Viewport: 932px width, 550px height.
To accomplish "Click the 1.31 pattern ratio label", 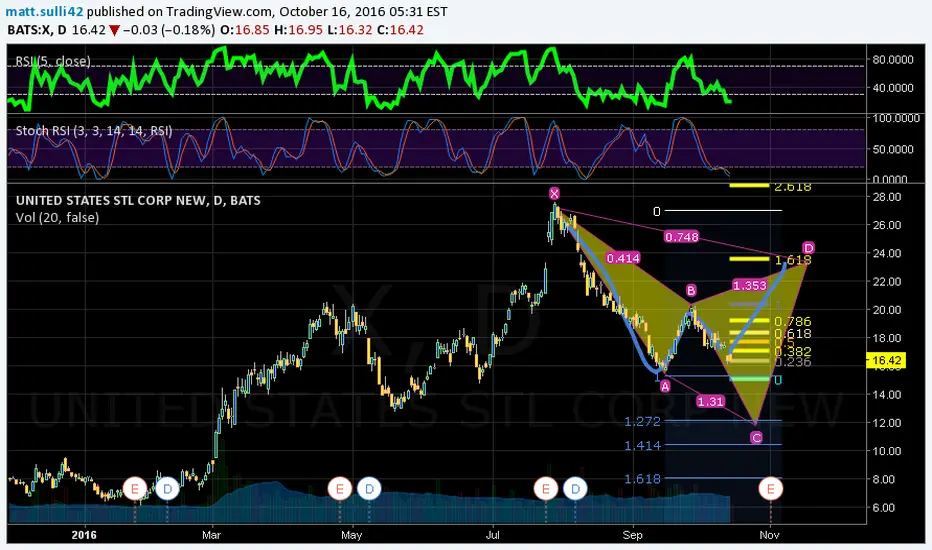I will coord(710,401).
